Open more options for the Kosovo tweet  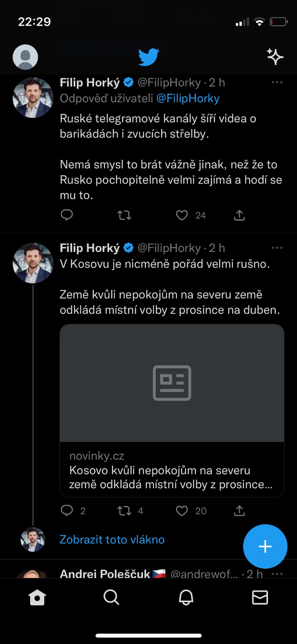[x=277, y=248]
